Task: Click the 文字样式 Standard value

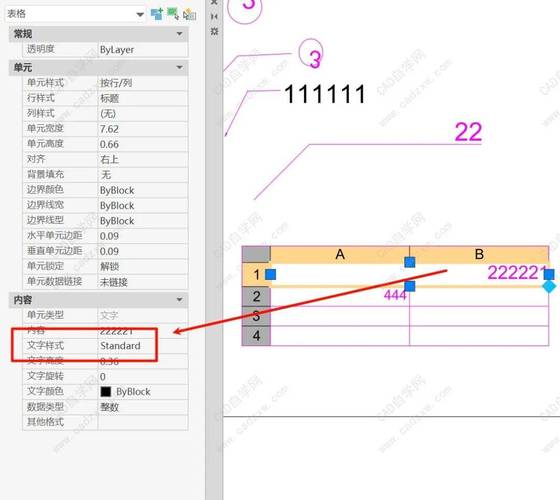Action: (142, 346)
